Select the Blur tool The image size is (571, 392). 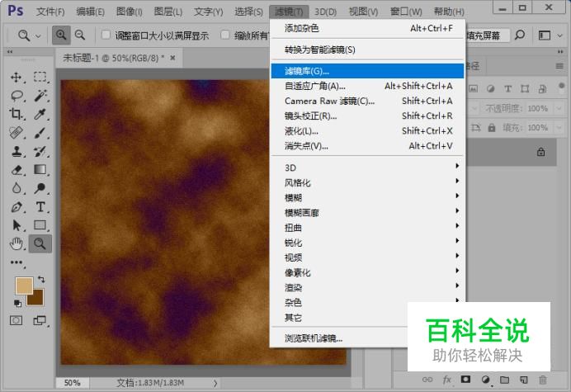tap(16, 188)
